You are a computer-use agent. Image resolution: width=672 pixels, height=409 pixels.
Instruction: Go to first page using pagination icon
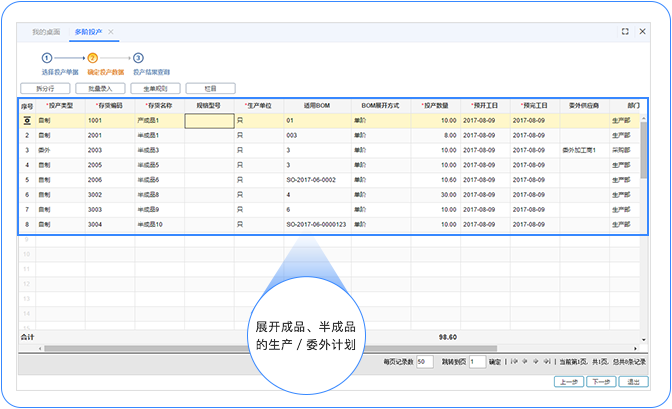[513, 361]
